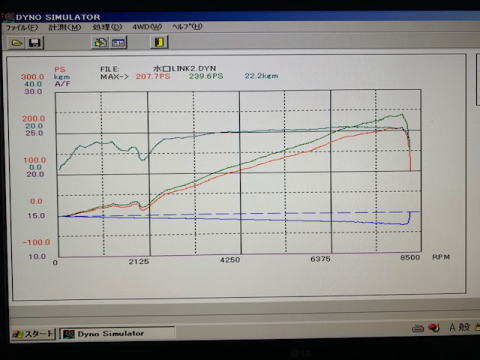Click the IME input mode 'A' indicator

[452, 327]
